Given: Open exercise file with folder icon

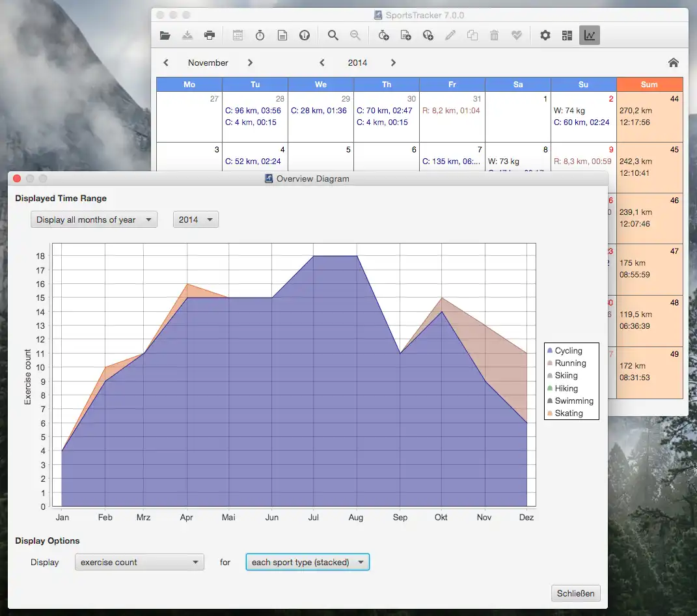Looking at the screenshot, I should [165, 35].
